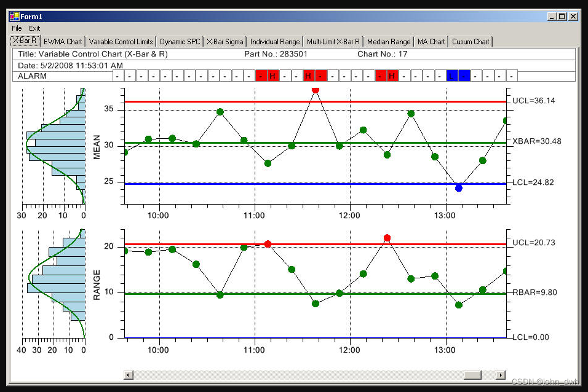
Task: Click the scrollbar right arrow button
Action: tap(501, 375)
